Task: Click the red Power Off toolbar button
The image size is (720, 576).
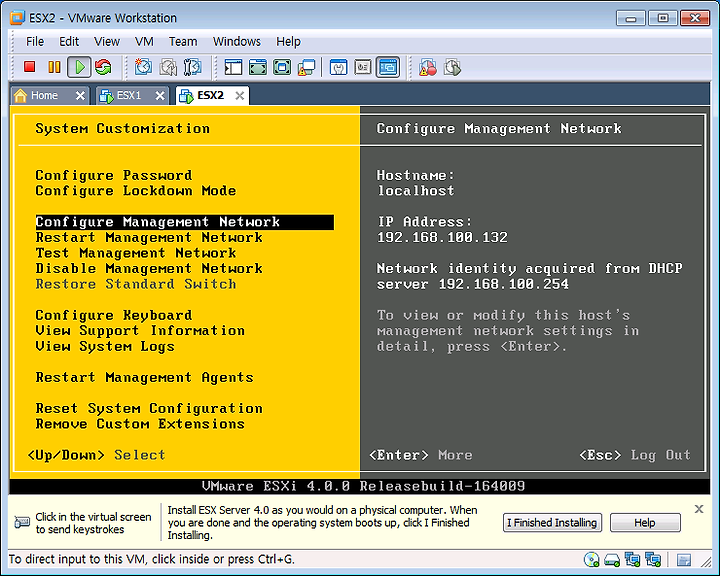Action: pyautogui.click(x=30, y=67)
